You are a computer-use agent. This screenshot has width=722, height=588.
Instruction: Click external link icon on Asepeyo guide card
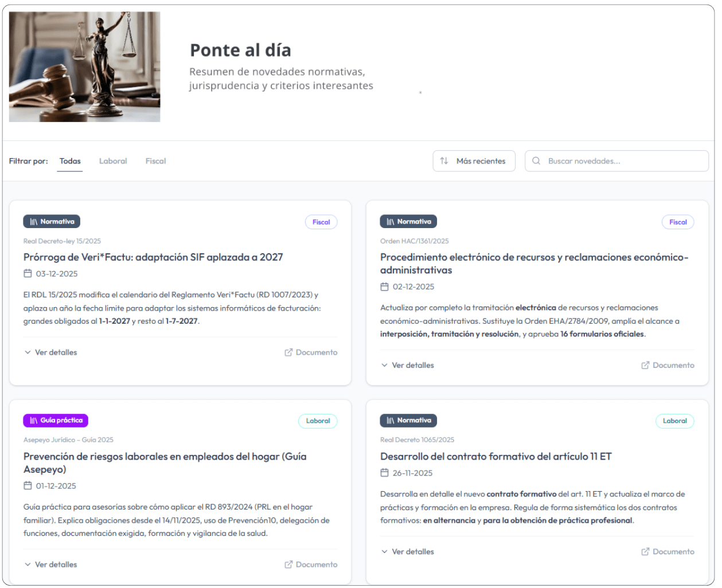288,565
